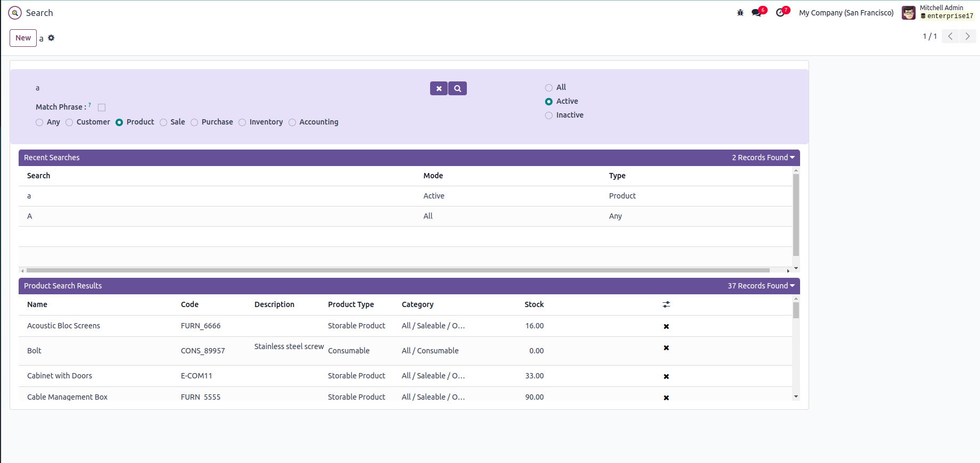Select the Inactive mode radio button

coord(549,115)
